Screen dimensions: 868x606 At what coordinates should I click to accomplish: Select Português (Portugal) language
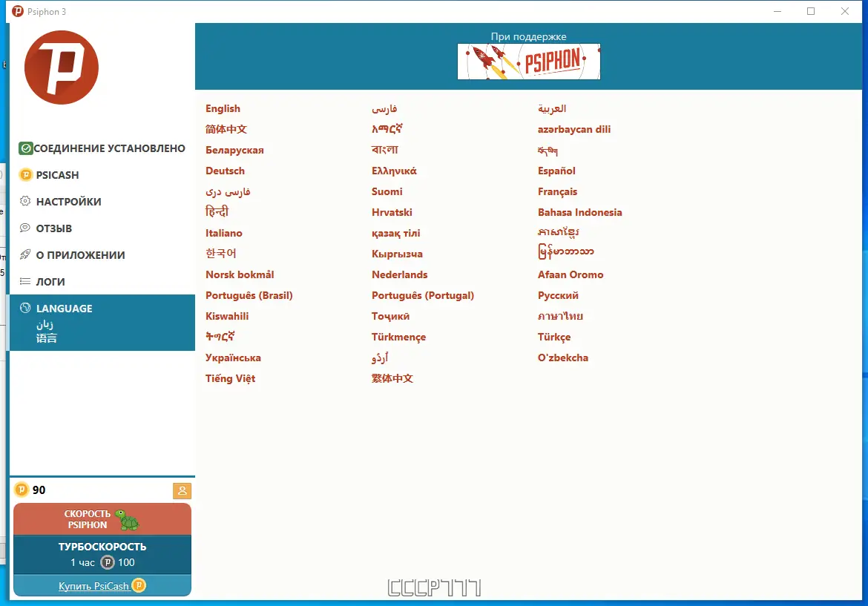tap(423, 295)
